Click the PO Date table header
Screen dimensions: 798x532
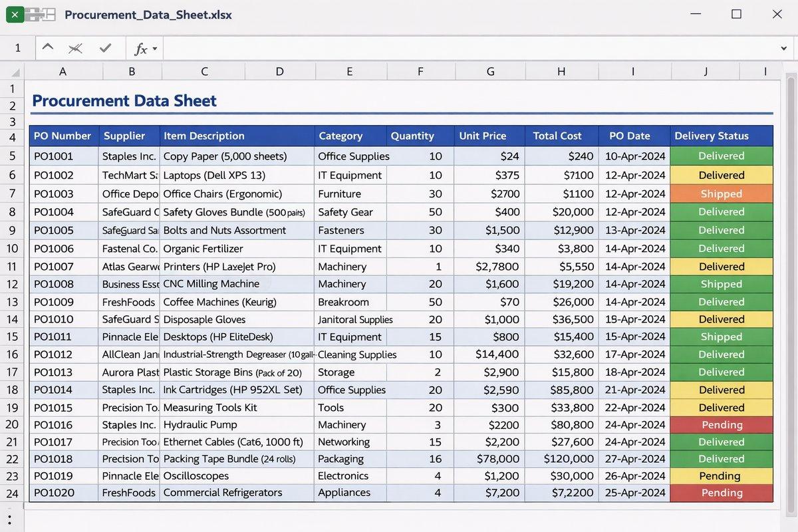point(634,136)
